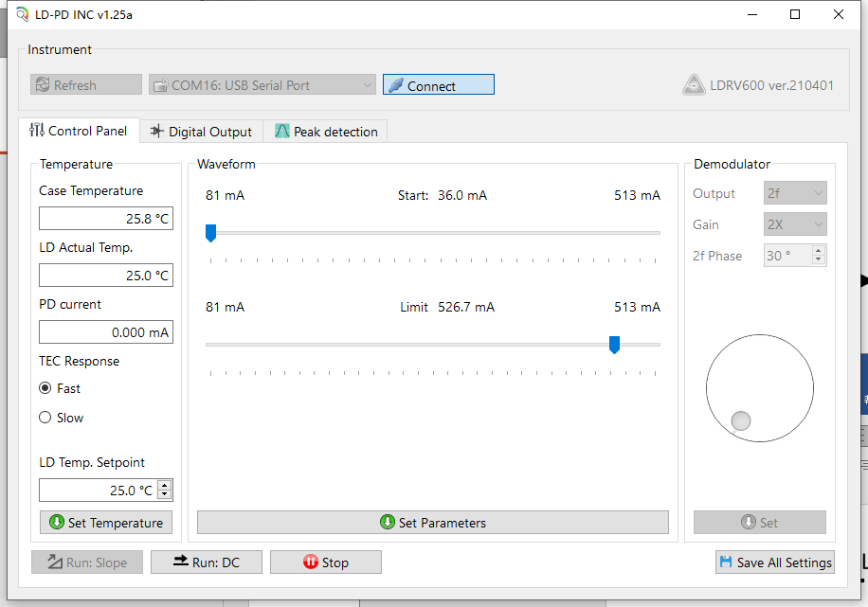Click the phase dial knob in Demodulator
The width and height of the screenshot is (868, 607).
click(741, 420)
